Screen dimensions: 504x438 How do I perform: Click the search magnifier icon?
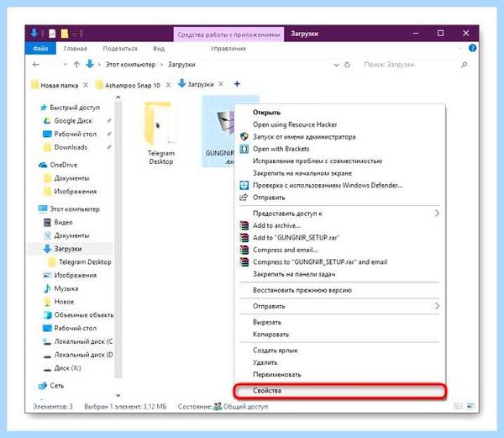[464, 65]
